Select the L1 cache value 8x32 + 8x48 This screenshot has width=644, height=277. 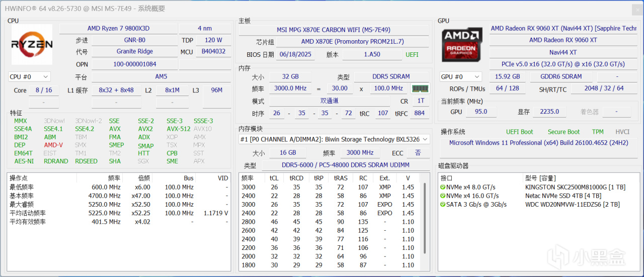pos(116,90)
